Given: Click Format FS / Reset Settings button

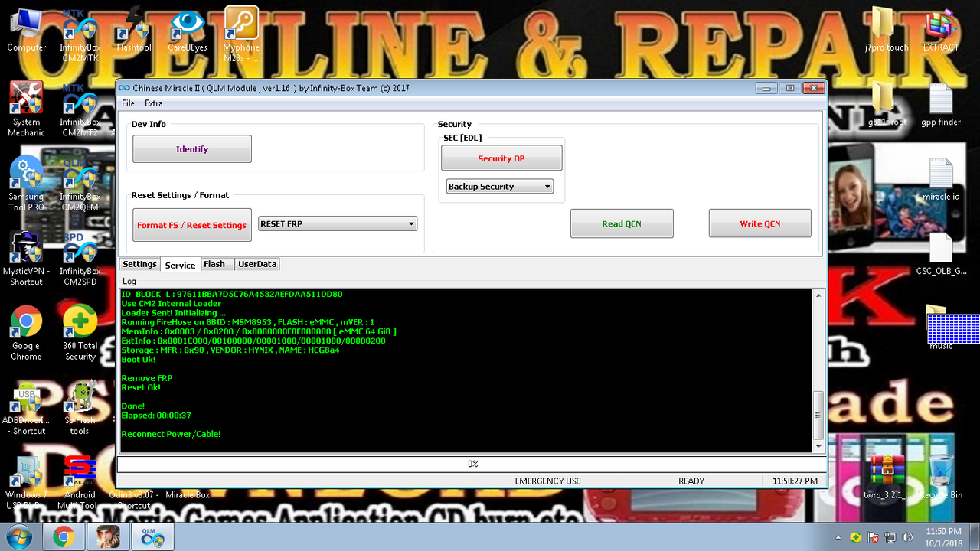Looking at the screenshot, I should tap(192, 225).
